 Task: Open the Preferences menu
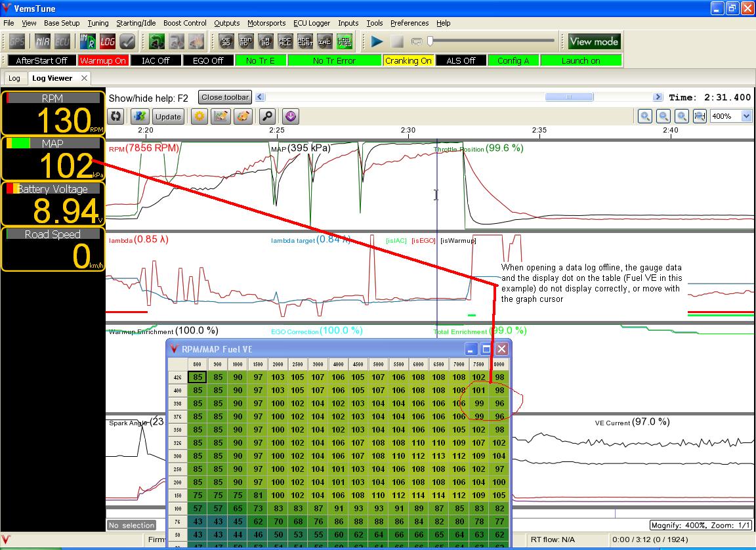coord(409,23)
